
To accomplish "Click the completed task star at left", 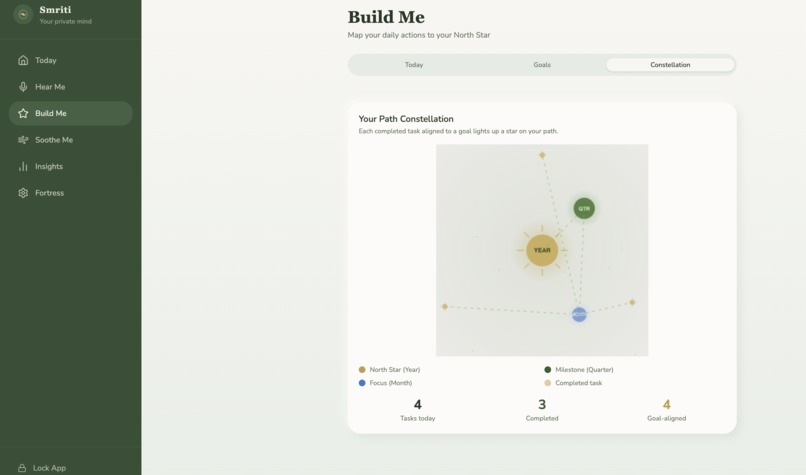I will [x=445, y=306].
